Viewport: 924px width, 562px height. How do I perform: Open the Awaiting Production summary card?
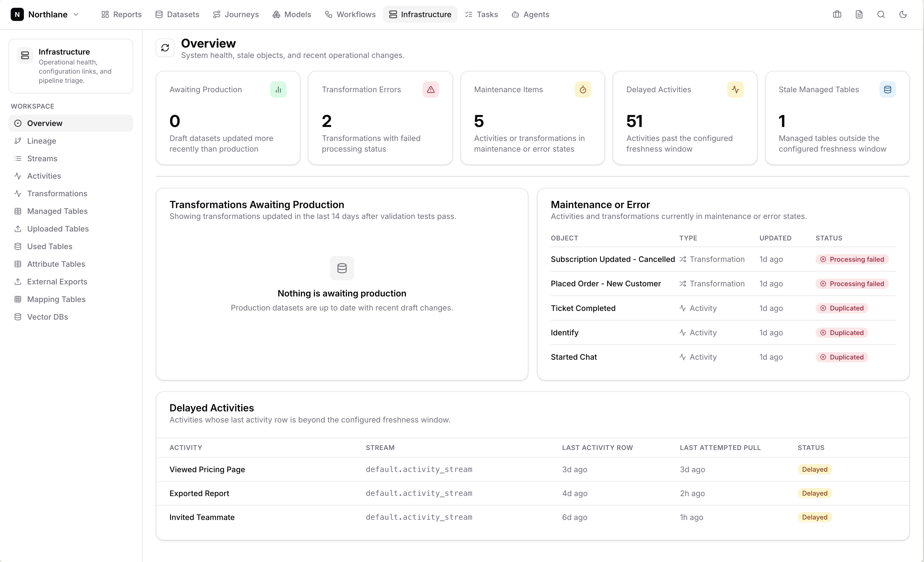pyautogui.click(x=228, y=118)
